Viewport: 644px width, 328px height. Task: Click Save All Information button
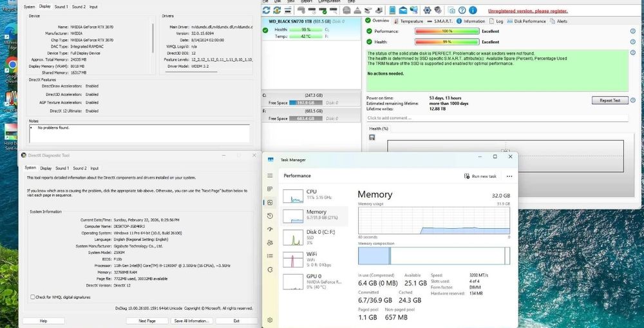coord(191,321)
